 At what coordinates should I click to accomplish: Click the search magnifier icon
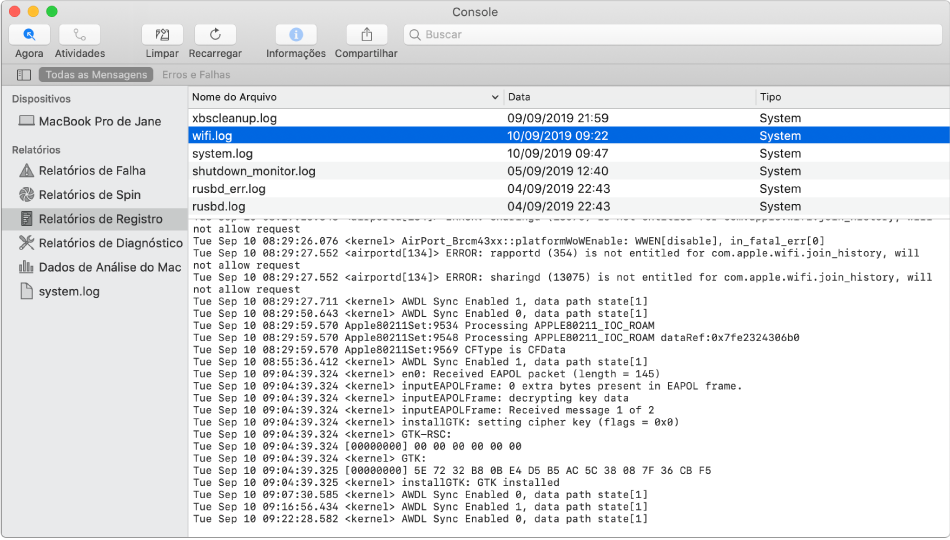click(x=415, y=35)
